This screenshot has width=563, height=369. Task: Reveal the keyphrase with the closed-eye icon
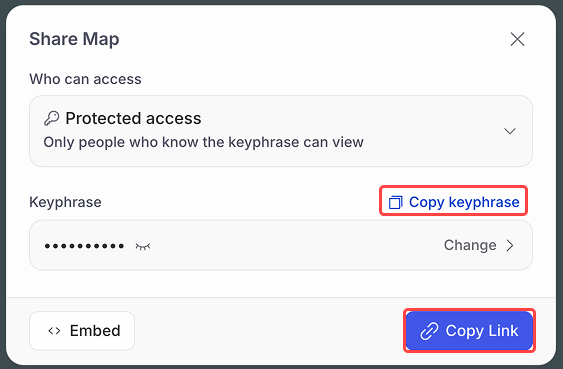[x=143, y=246]
